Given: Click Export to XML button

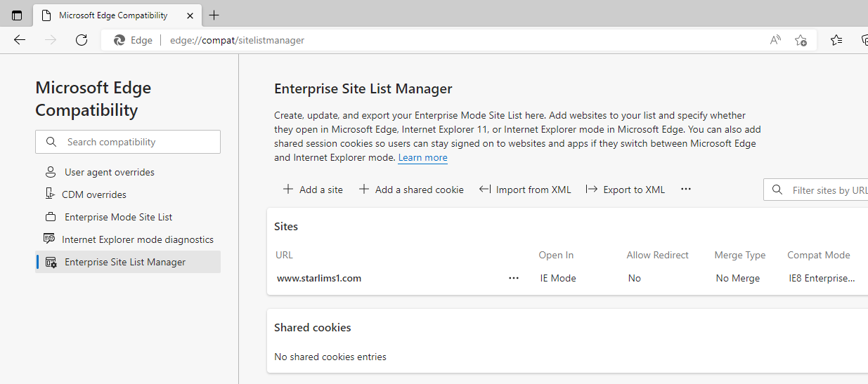Looking at the screenshot, I should (x=626, y=190).
